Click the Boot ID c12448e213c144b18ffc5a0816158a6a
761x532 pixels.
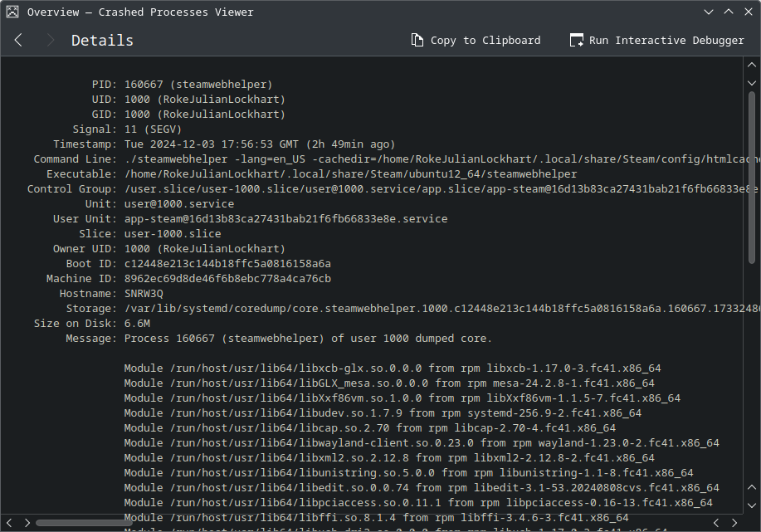pos(227,264)
